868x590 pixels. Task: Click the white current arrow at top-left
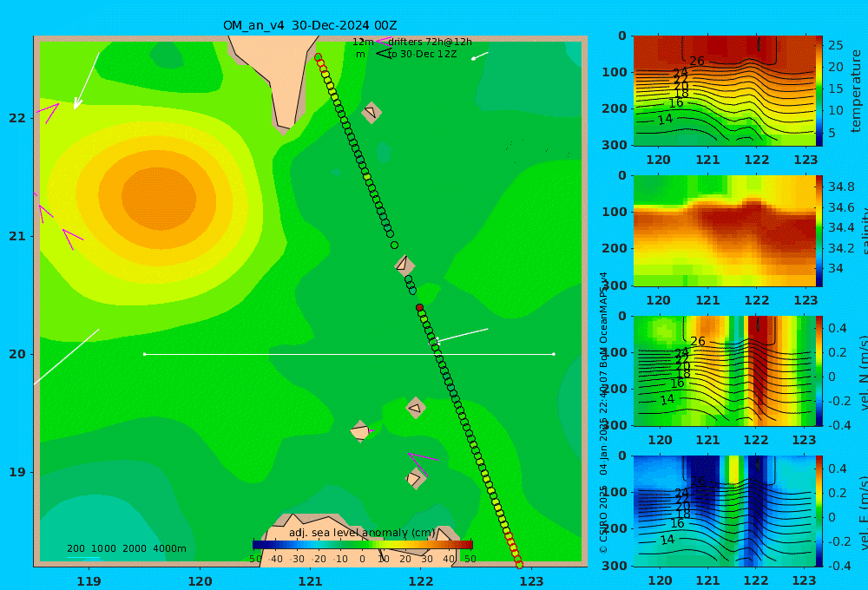click(87, 81)
